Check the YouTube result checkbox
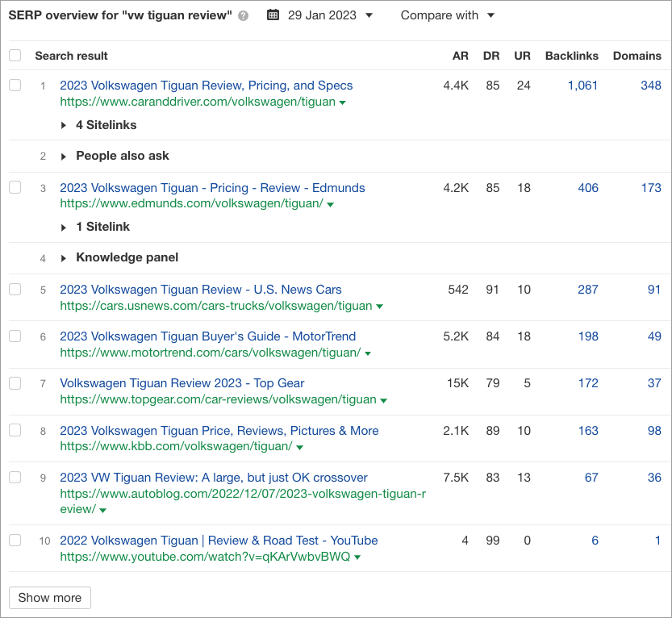This screenshot has height=618, width=672. point(15,540)
